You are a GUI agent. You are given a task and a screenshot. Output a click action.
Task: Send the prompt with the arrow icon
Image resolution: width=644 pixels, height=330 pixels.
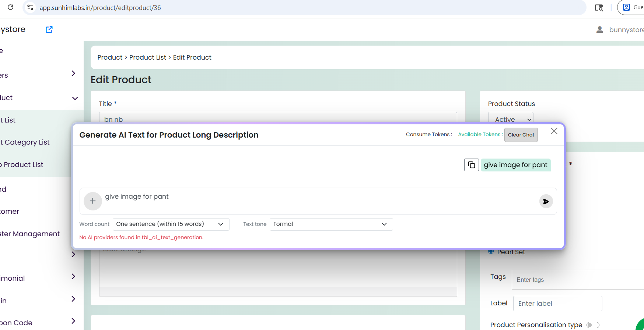546,201
